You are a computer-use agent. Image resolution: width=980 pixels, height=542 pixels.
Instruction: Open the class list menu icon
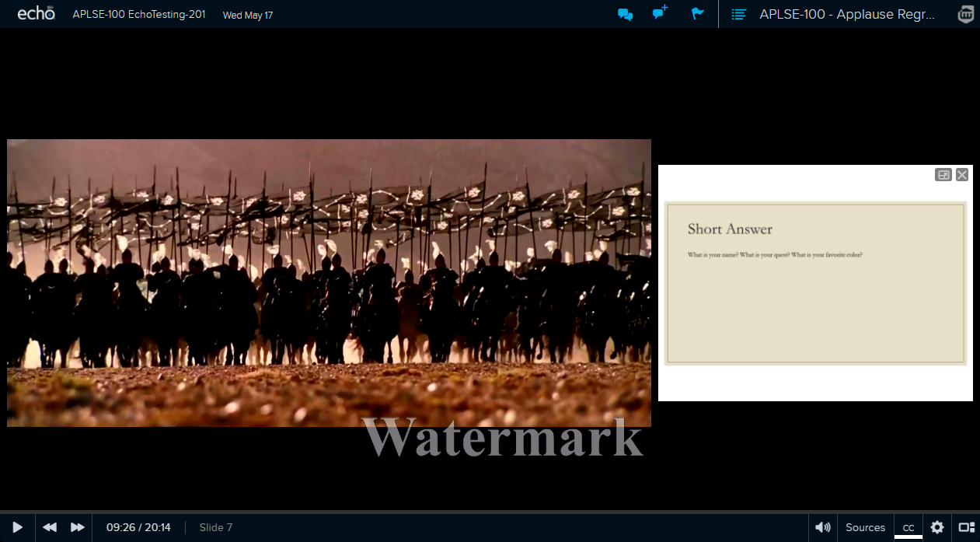(739, 14)
